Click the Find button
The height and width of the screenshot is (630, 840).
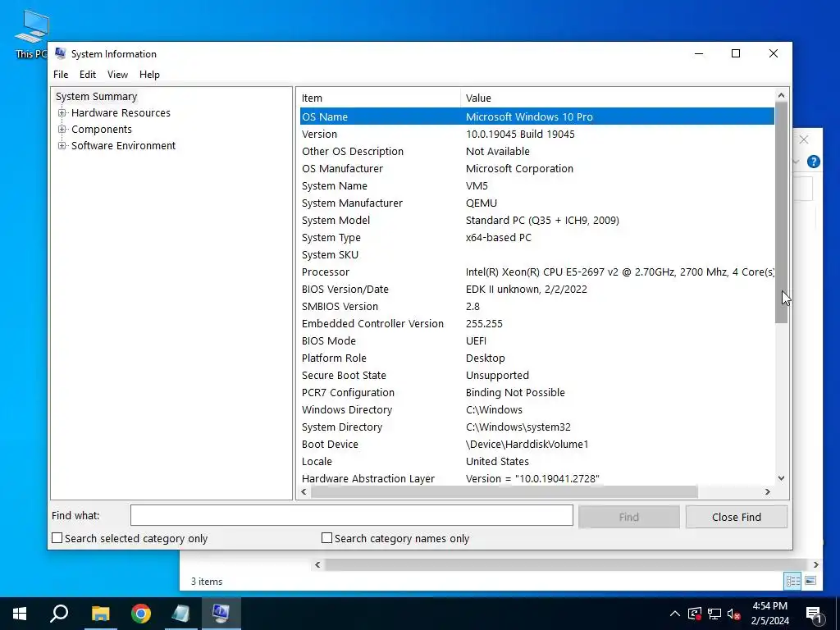tap(628, 517)
